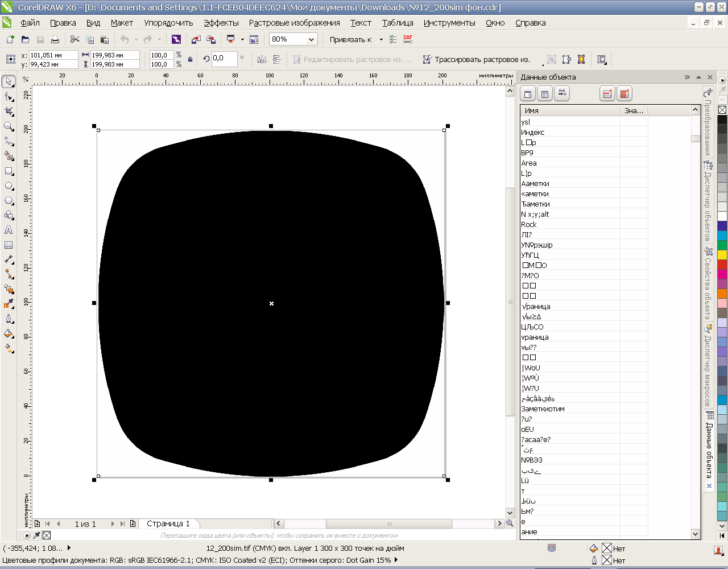Click Трассировать растровое из. button
Screen dimensions: 728x569
pyautogui.click(x=476, y=59)
